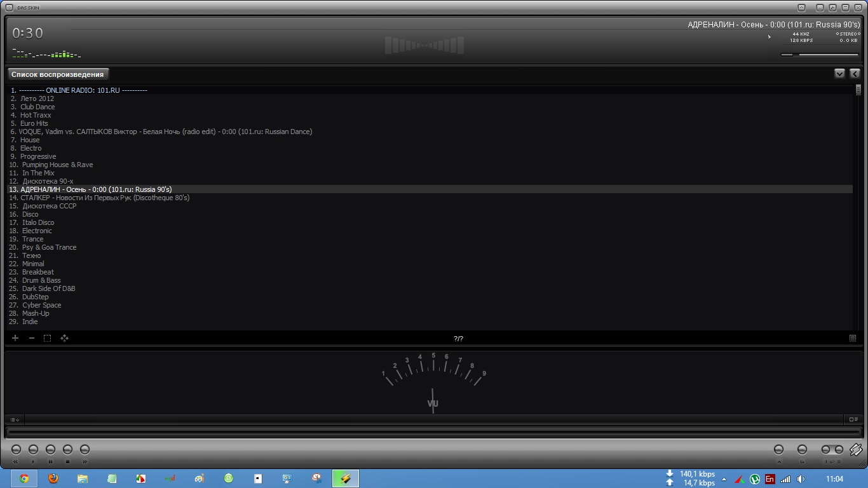Click the plus icon to add playlist items
Viewport: 868px width, 488px height.
(15, 338)
